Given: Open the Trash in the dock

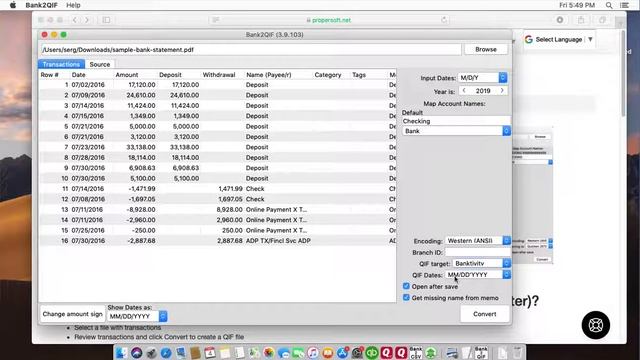Looking at the screenshot, I should pos(518,352).
